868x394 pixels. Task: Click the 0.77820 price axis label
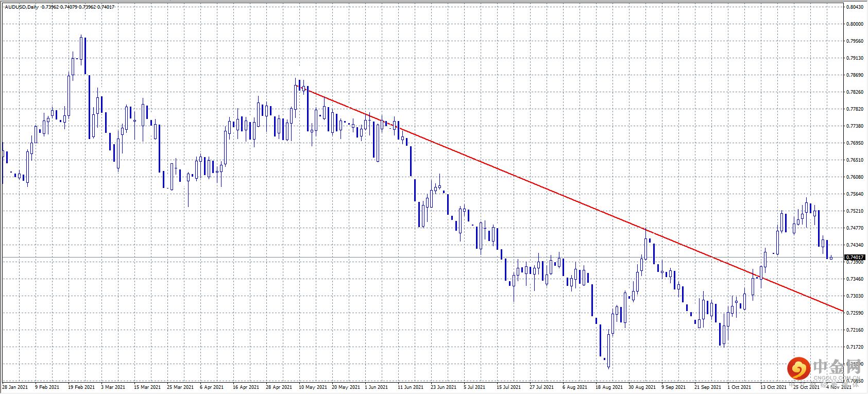[x=855, y=109]
